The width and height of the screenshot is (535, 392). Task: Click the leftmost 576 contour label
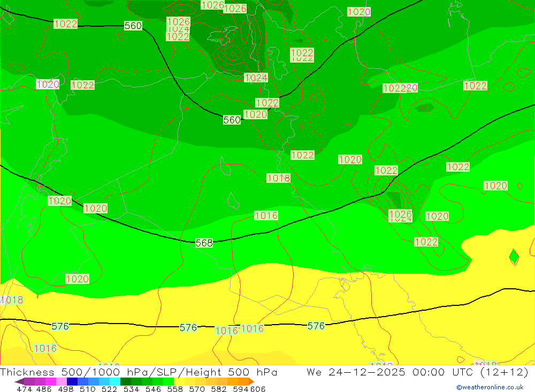[x=60, y=327]
